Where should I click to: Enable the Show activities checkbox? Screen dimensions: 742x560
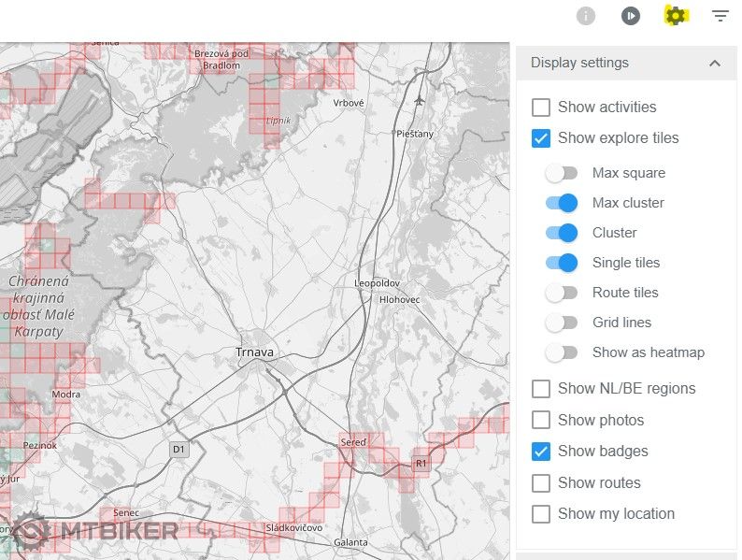(x=541, y=108)
